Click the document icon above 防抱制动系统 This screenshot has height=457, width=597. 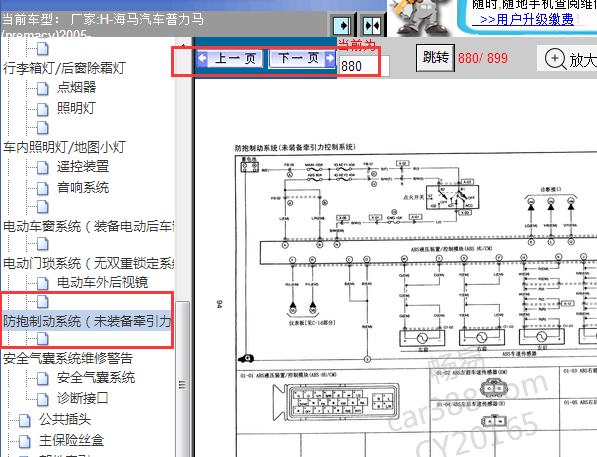[x=43, y=302]
